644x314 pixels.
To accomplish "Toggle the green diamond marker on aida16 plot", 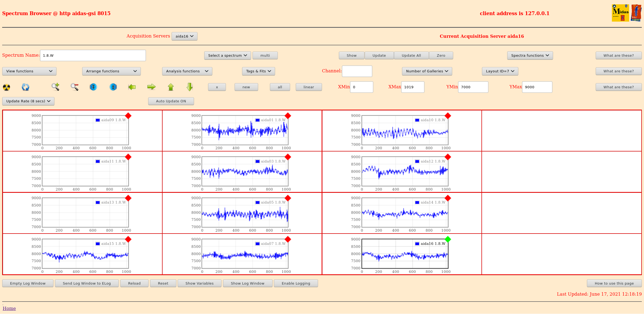I will coord(448,239).
